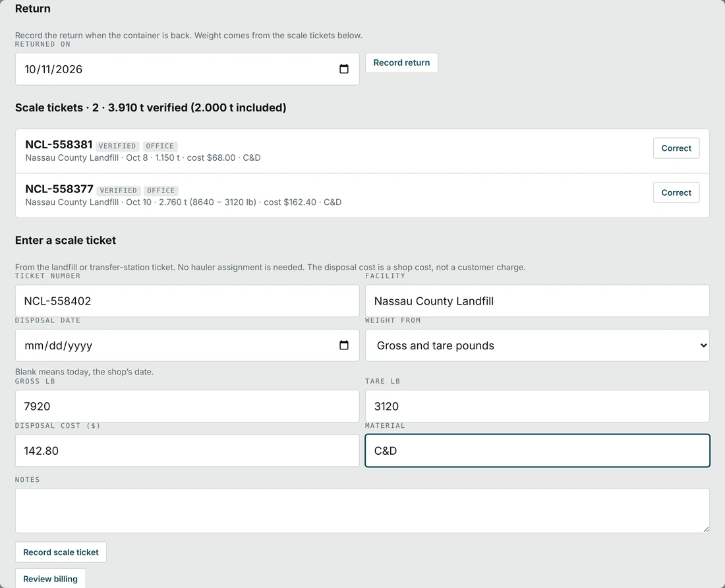Open Review billing
This screenshot has height=588, width=725.
point(50,579)
